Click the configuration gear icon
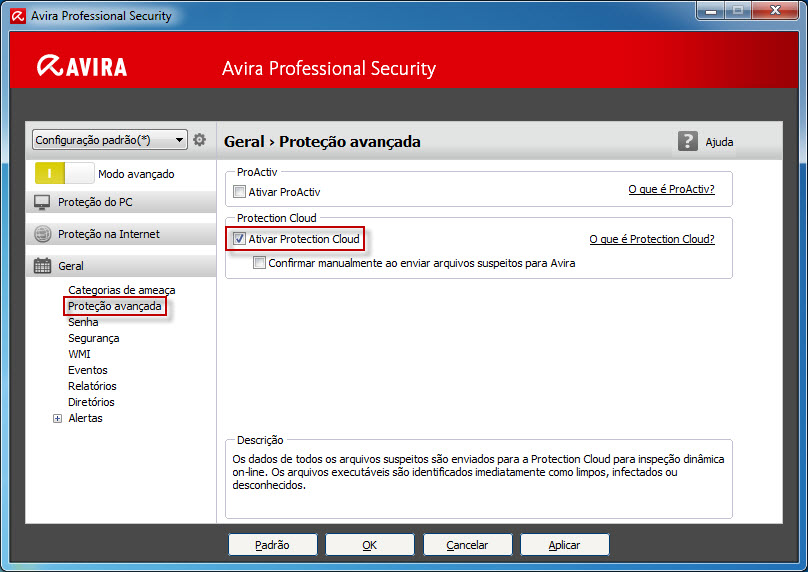 tap(199, 140)
